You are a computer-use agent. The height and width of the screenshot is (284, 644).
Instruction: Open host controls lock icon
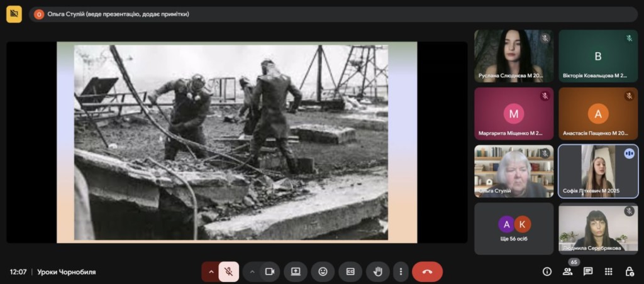click(629, 271)
